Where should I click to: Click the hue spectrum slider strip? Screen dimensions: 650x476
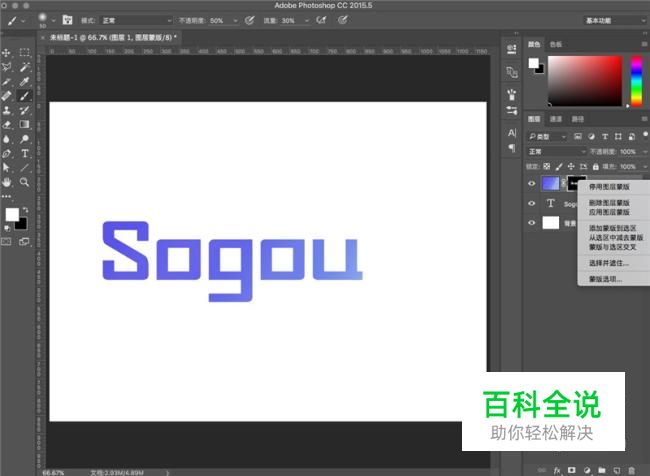[x=636, y=81]
